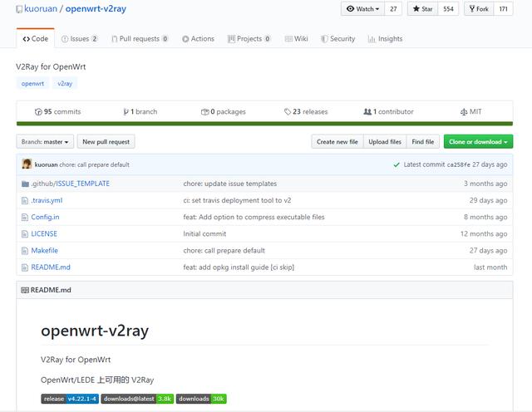The width and height of the screenshot is (532, 412).
Task: Click the file icon beside Config.in
Action: [x=25, y=218]
